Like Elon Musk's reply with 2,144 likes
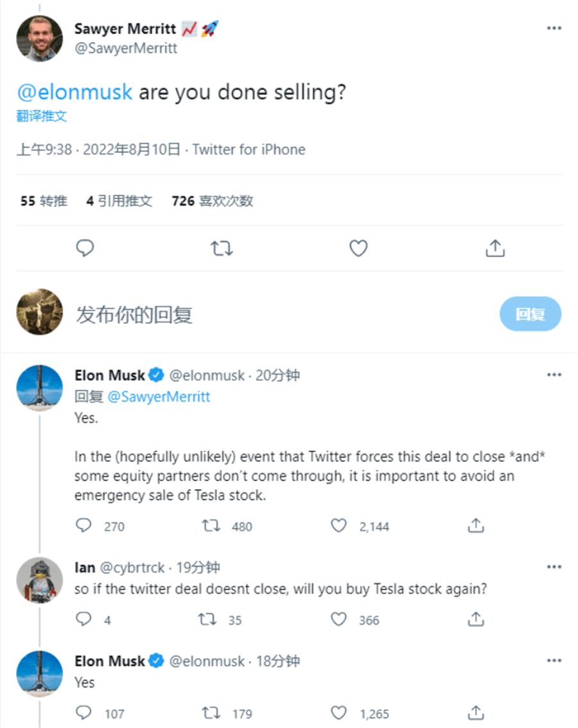The height and width of the screenshot is (728, 578). point(338,526)
